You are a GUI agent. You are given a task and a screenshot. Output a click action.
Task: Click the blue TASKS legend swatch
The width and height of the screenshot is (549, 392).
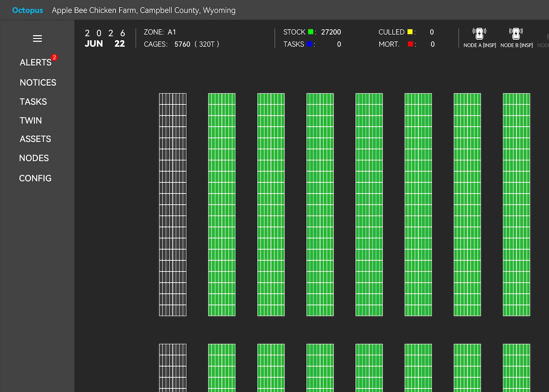pos(310,44)
